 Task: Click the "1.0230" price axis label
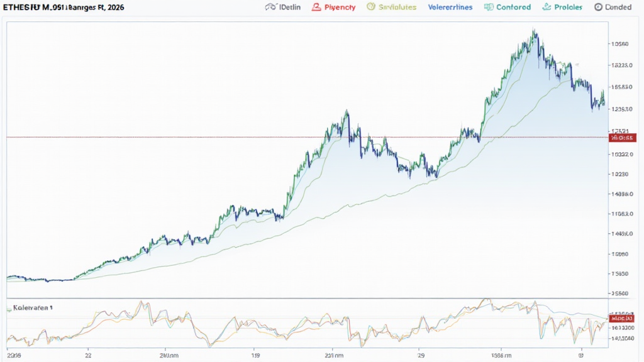pyautogui.click(x=621, y=174)
